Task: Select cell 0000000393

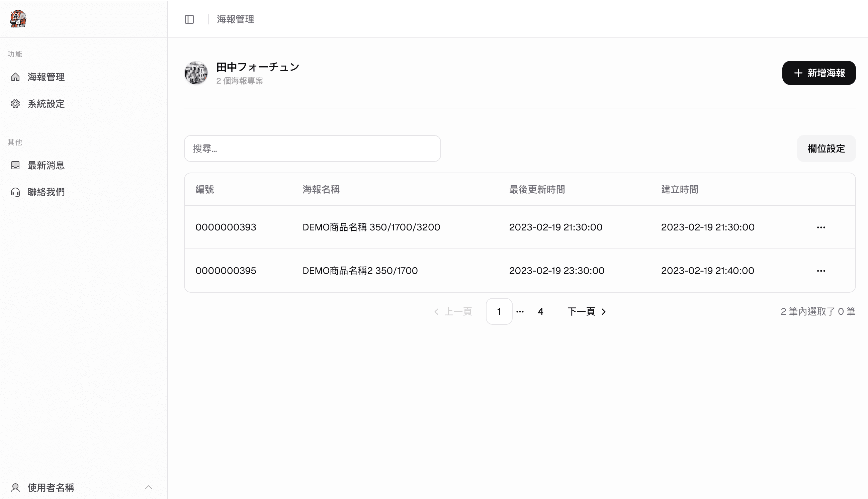Action: click(226, 227)
